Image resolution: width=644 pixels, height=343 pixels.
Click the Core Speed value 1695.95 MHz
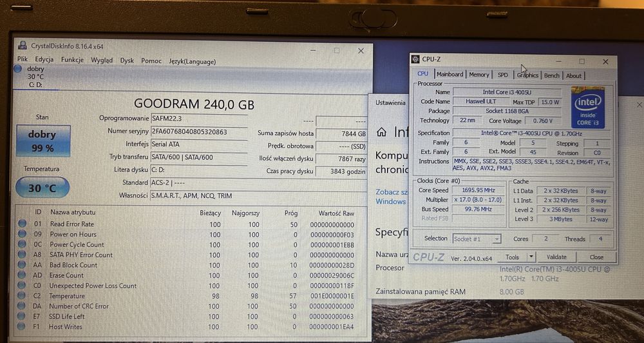[479, 190]
